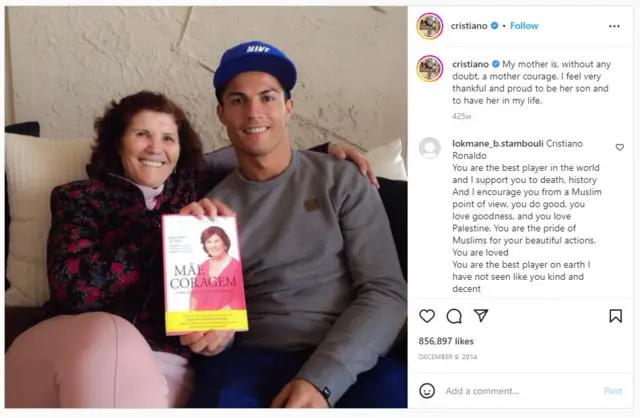The image size is (640, 417).
Task: Open cristiano's avatar beside the caption
Action: tap(430, 69)
